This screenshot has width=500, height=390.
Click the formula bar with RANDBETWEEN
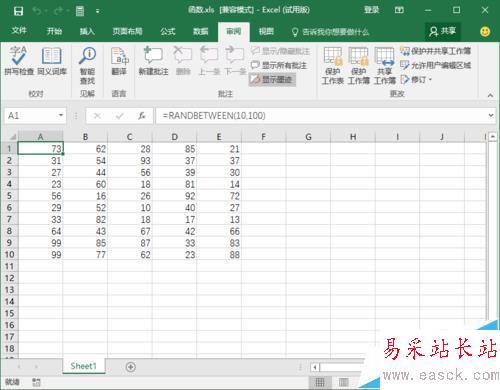pos(321,116)
